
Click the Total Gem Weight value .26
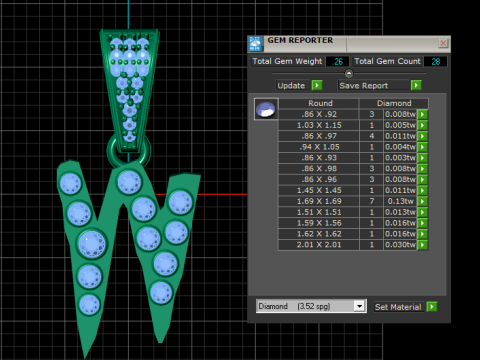point(337,62)
